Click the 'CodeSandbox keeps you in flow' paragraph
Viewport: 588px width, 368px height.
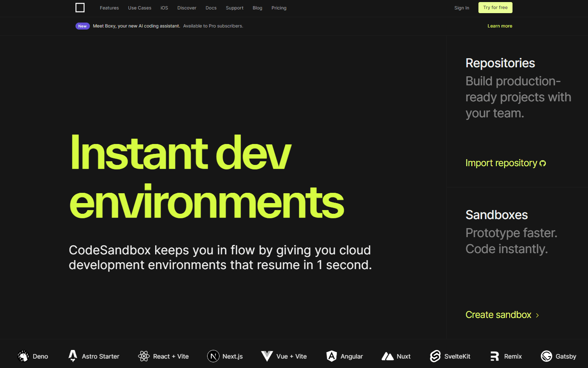[x=220, y=258]
